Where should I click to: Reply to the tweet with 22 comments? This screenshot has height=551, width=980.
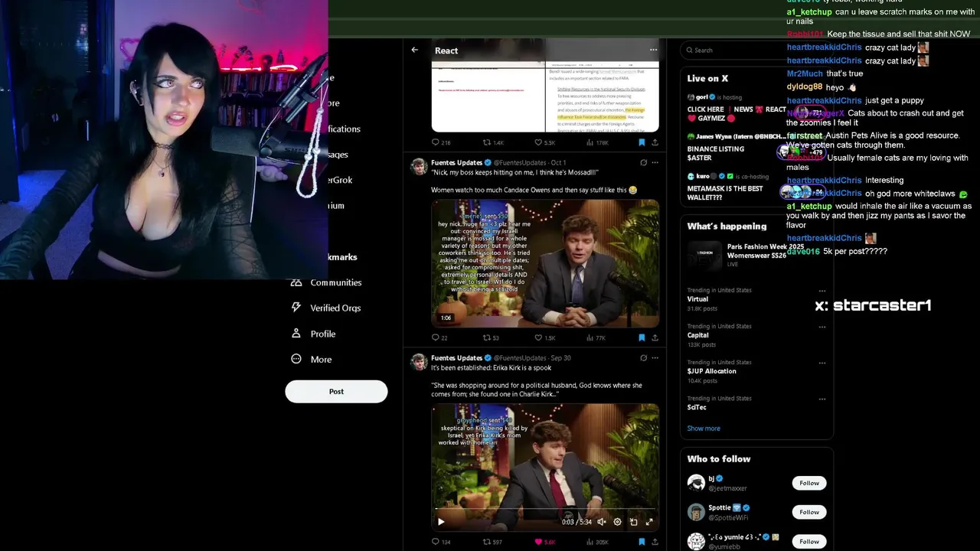(x=439, y=337)
